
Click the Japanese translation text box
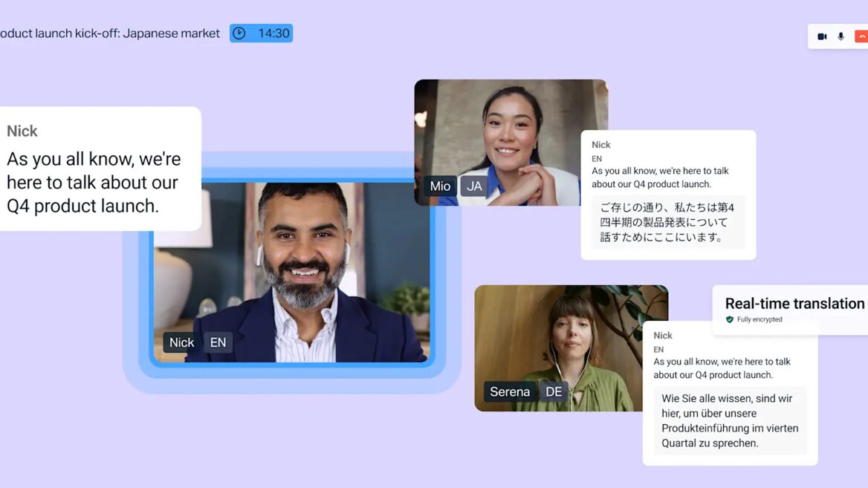click(x=667, y=222)
